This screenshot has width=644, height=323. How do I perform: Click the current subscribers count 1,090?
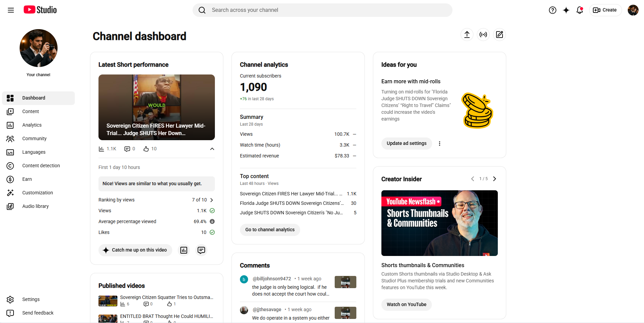pos(253,87)
